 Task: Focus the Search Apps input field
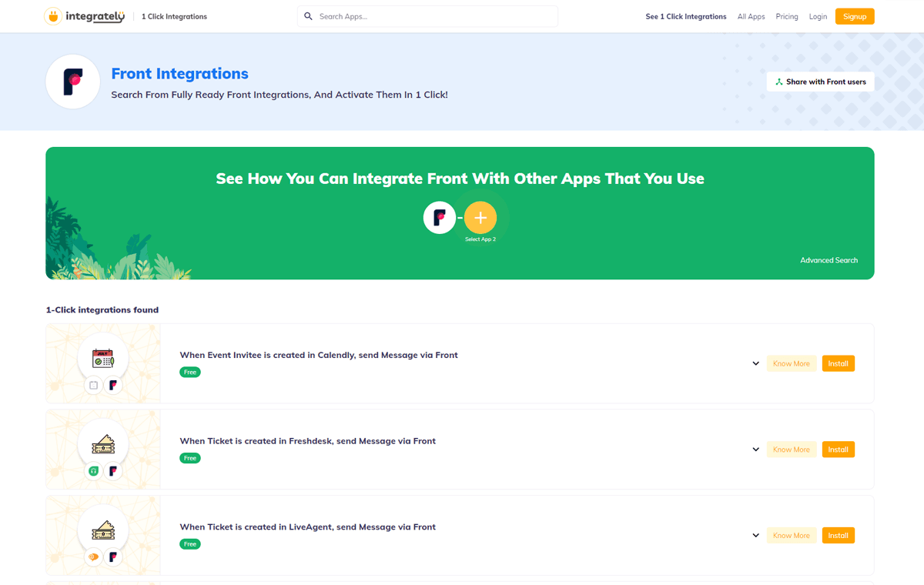pos(427,16)
